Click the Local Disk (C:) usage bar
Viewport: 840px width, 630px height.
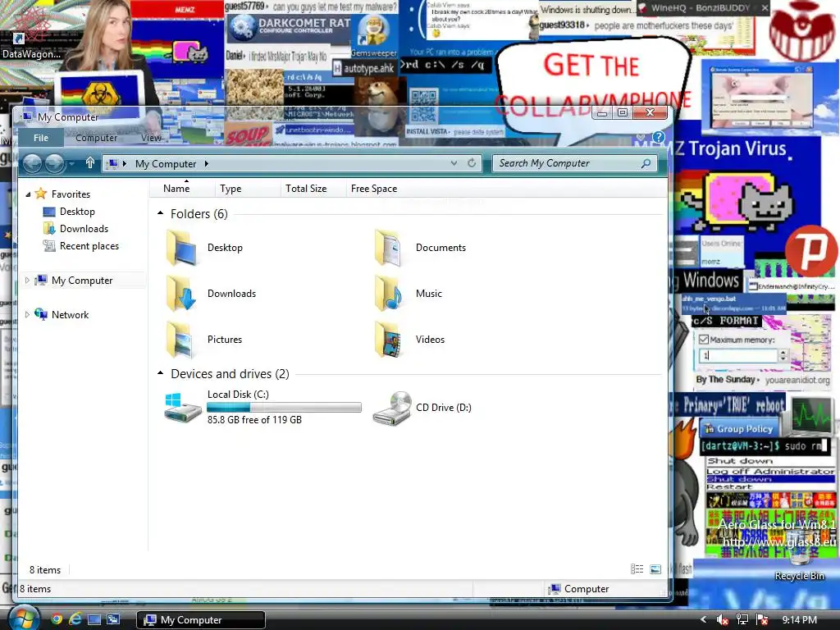pos(284,408)
